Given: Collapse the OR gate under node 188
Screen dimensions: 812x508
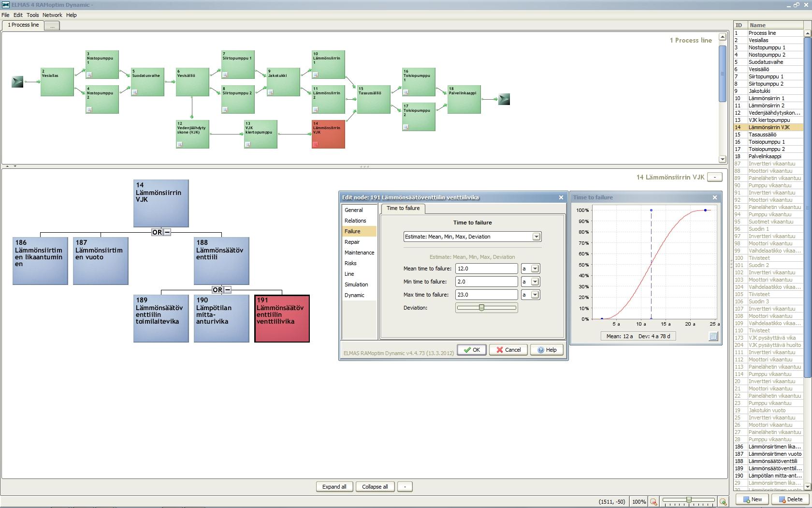Looking at the screenshot, I should tap(228, 290).
